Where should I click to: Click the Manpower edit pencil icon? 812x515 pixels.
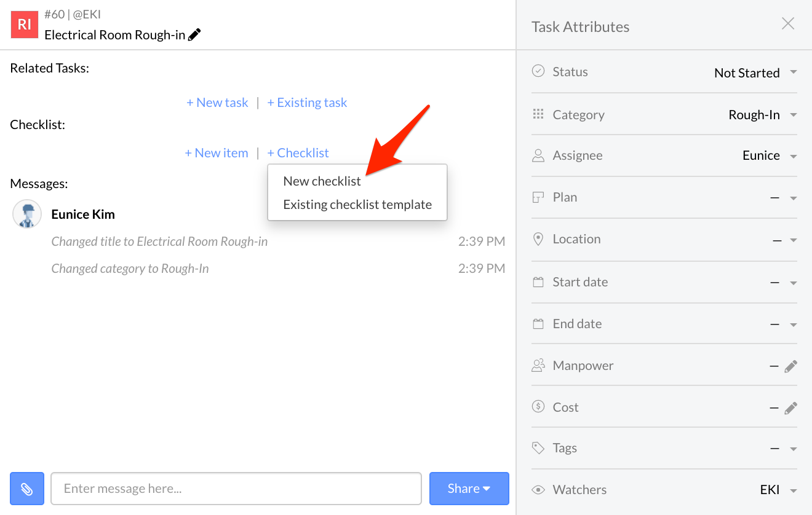tap(790, 366)
